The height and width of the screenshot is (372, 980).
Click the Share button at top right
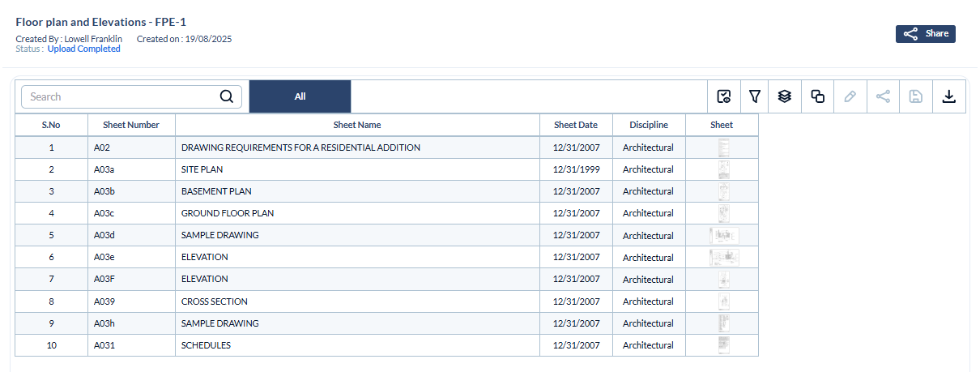click(926, 34)
